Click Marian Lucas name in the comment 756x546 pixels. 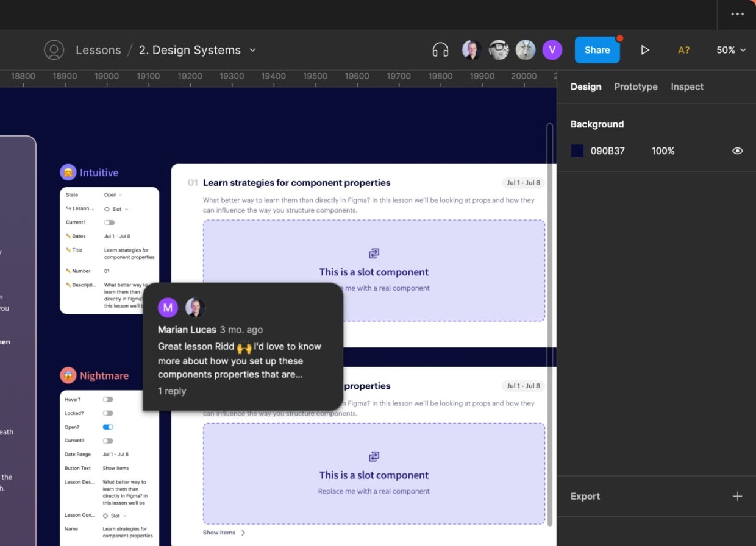point(187,330)
